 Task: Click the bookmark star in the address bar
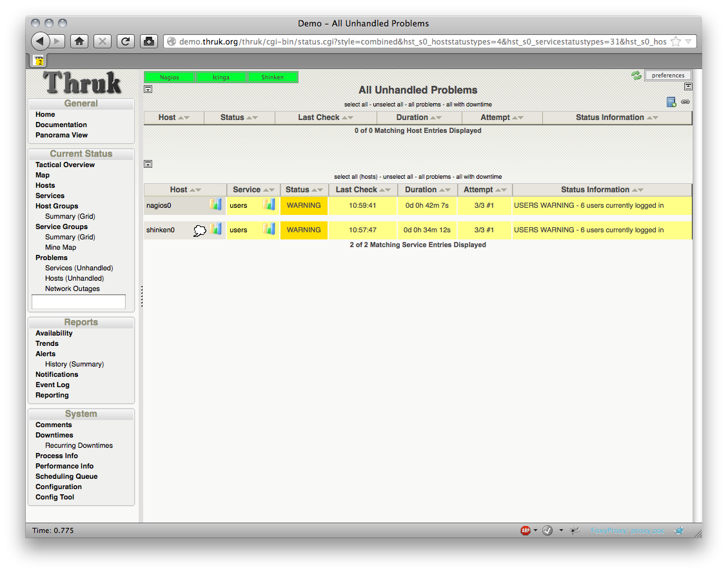676,41
